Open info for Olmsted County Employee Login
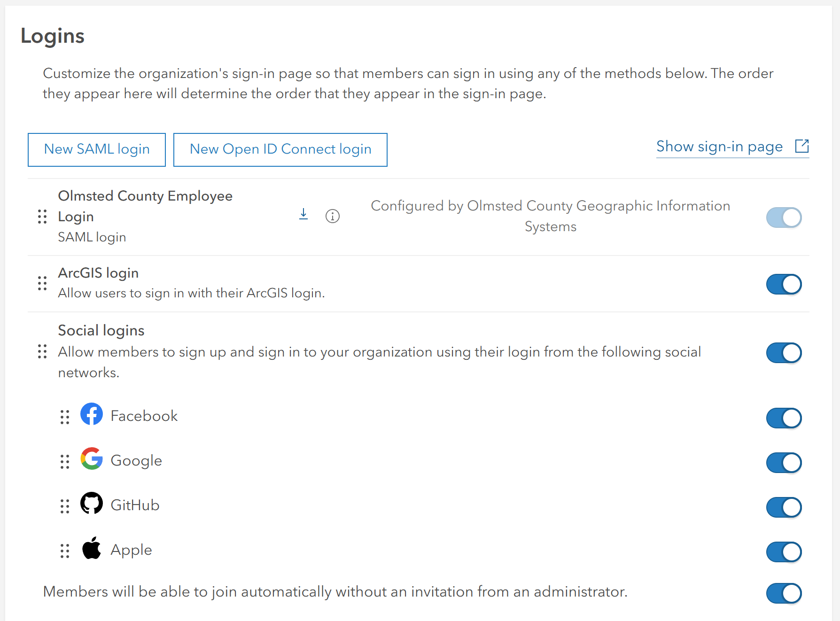 tap(333, 216)
